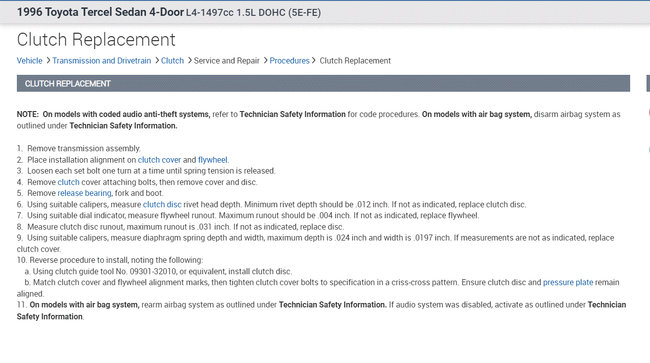Viewport: 650px width, 363px height.
Task: Click step 3 'Loosen each set bolt' text
Action: tap(146, 171)
